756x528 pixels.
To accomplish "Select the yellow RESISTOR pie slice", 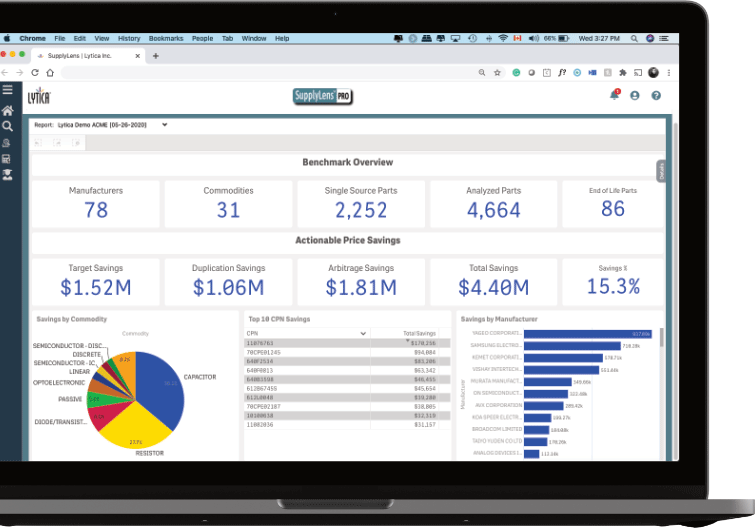I will pos(133,427).
